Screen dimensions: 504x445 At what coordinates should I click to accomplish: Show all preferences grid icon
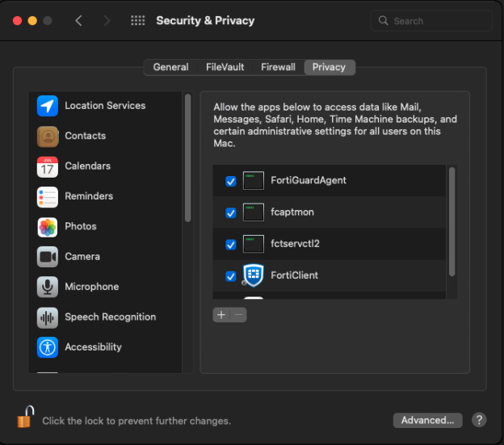click(x=138, y=20)
